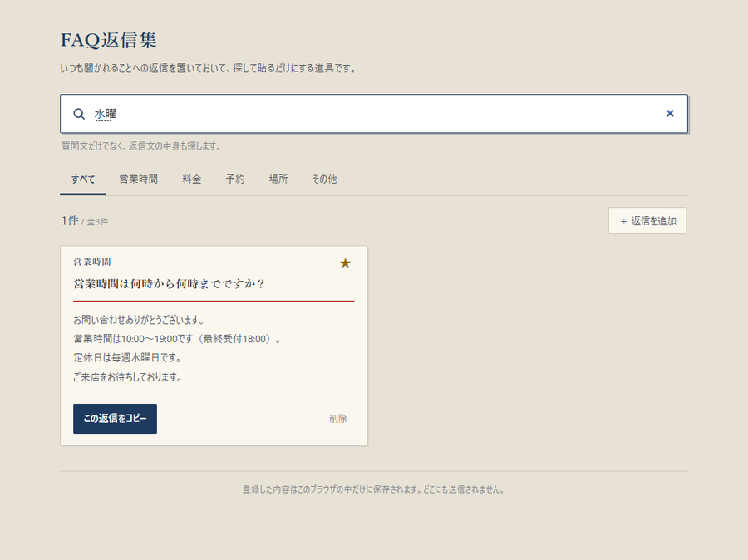Add a reply with 返信を追加 button
This screenshot has width=748, height=560.
tap(647, 221)
